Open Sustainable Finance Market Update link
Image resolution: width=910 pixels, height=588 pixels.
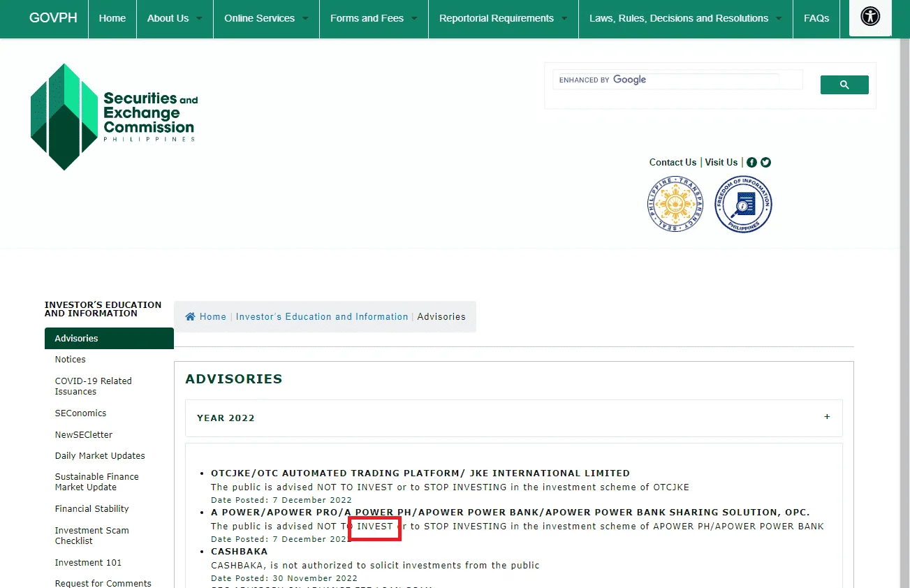(97, 482)
